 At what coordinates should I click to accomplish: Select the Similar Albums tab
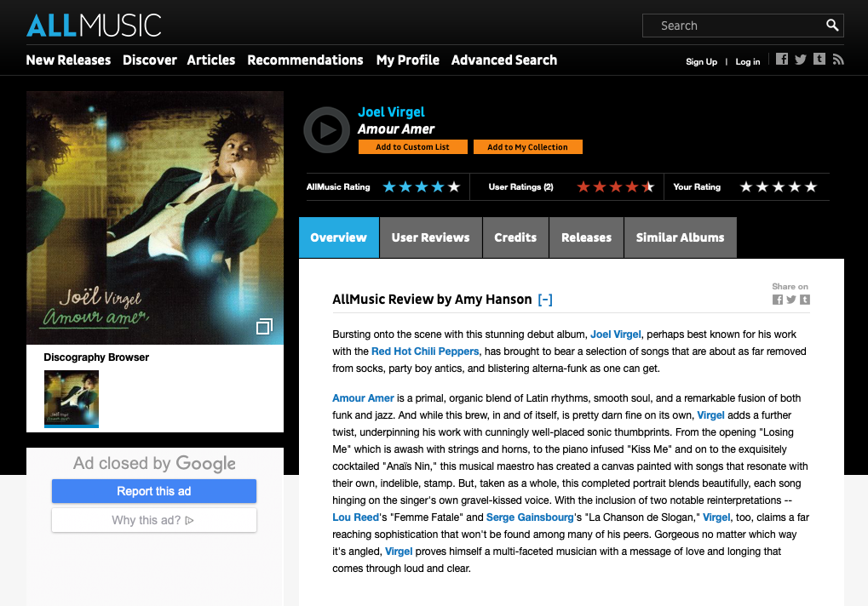click(x=681, y=237)
